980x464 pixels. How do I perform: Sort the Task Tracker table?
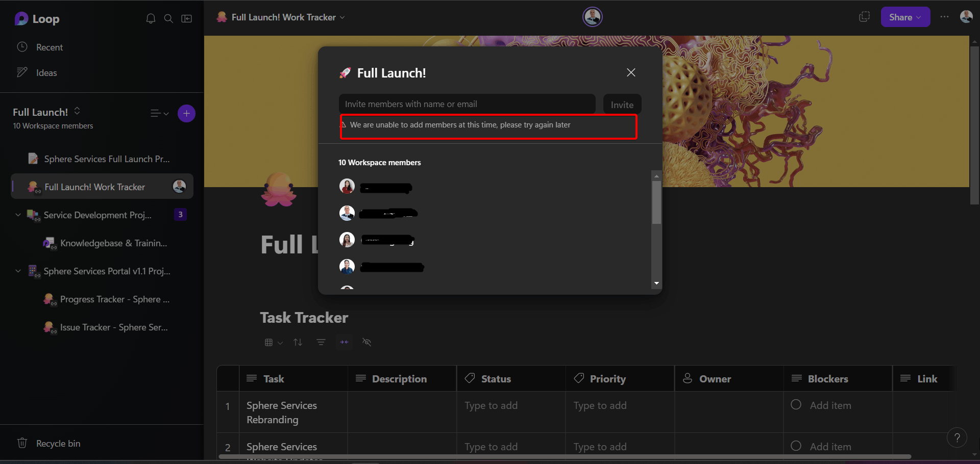(x=298, y=342)
